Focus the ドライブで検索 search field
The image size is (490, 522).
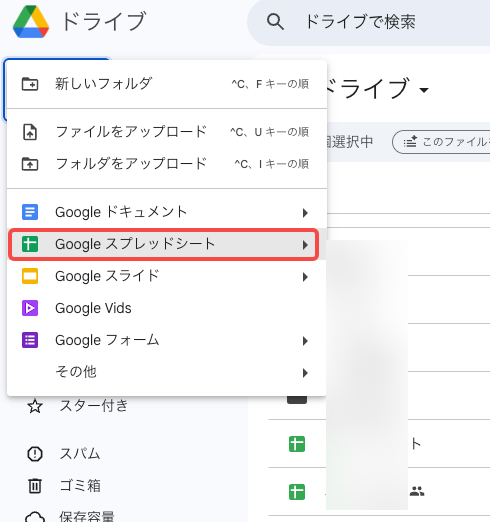click(368, 22)
